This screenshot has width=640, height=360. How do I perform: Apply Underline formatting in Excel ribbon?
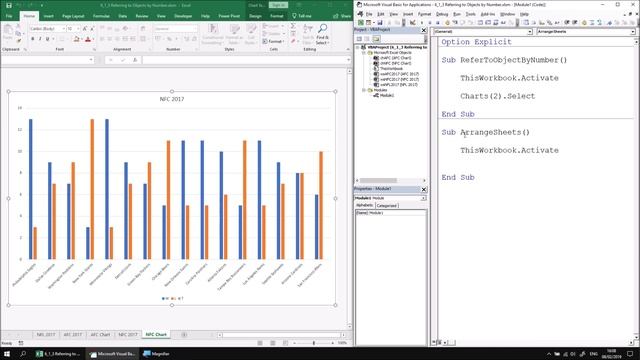pyautogui.click(x=47, y=39)
